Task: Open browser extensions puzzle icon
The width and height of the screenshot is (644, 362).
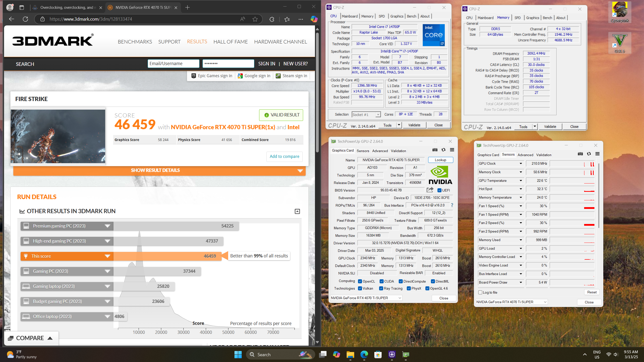Action: [x=272, y=19]
